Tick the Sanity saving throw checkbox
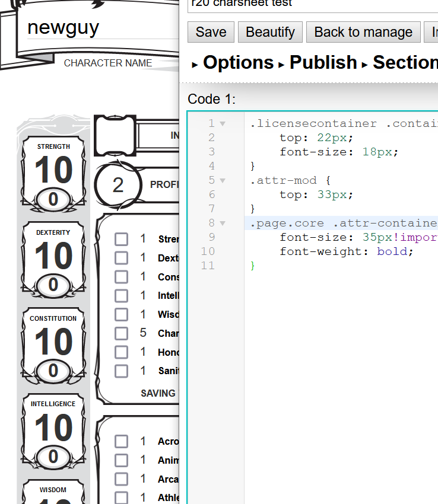 (122, 371)
